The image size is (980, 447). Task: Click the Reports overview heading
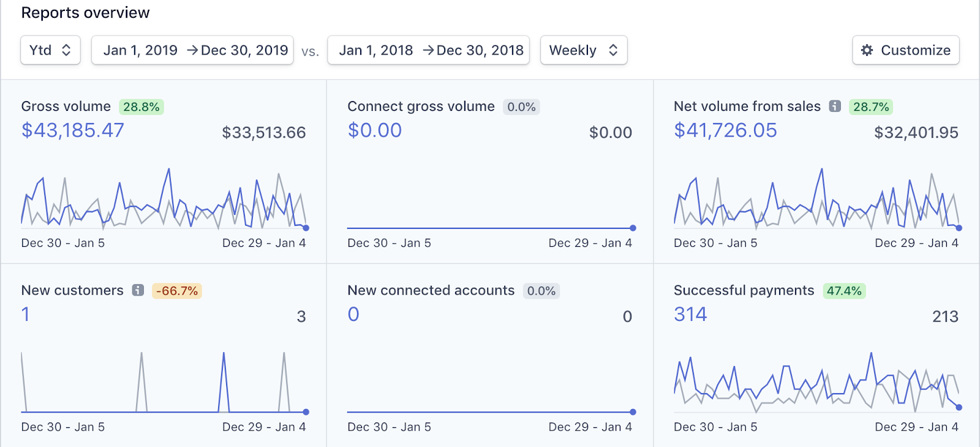[x=86, y=13]
